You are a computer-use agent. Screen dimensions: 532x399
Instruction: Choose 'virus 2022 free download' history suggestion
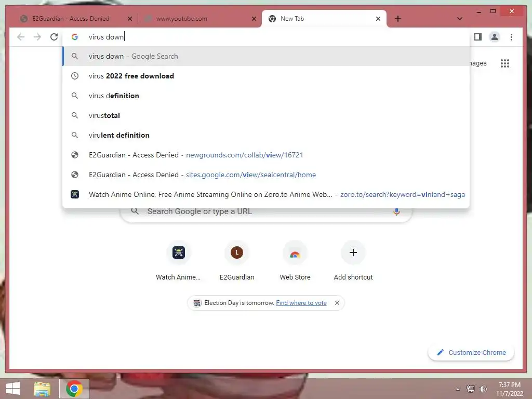pos(267,76)
